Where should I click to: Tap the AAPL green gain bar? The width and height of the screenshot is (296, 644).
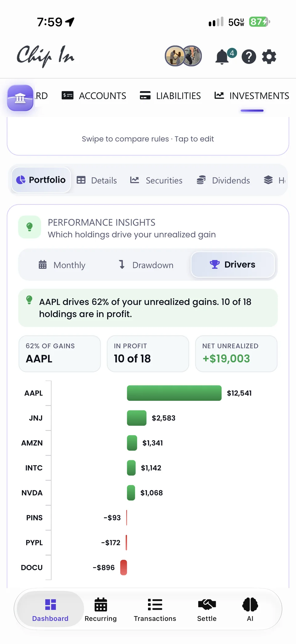coord(174,393)
